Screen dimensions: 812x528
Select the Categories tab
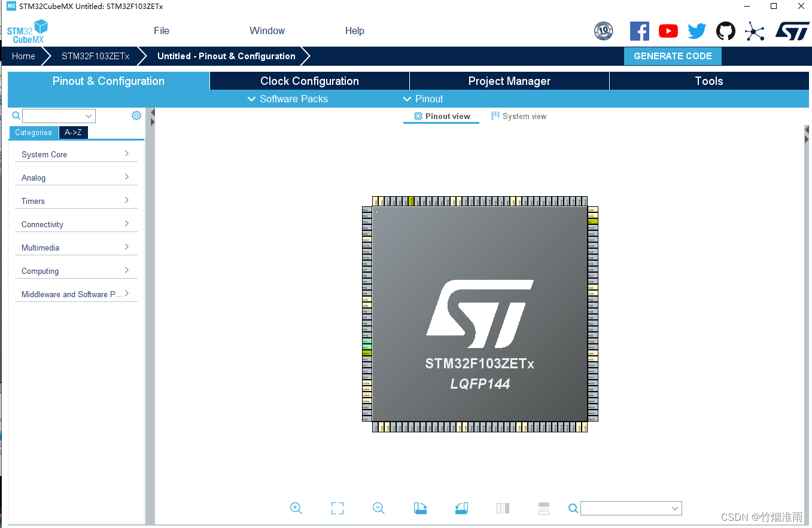pyautogui.click(x=34, y=133)
